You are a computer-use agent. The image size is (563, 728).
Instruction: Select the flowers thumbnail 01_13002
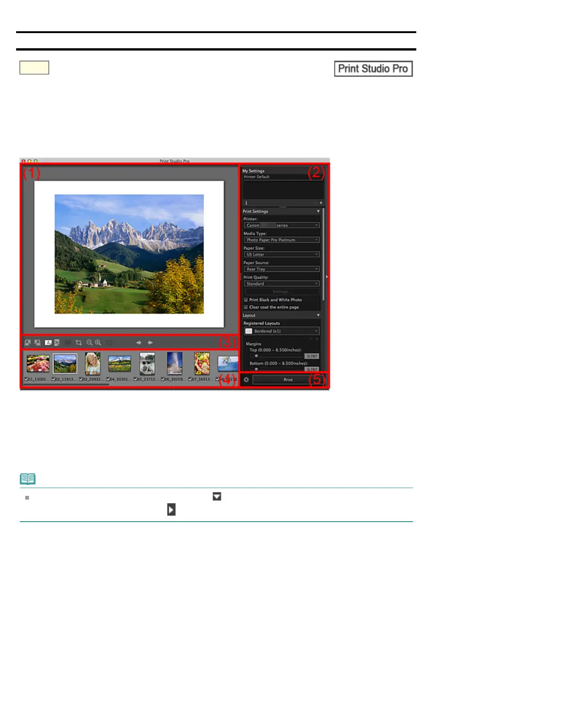[x=38, y=364]
